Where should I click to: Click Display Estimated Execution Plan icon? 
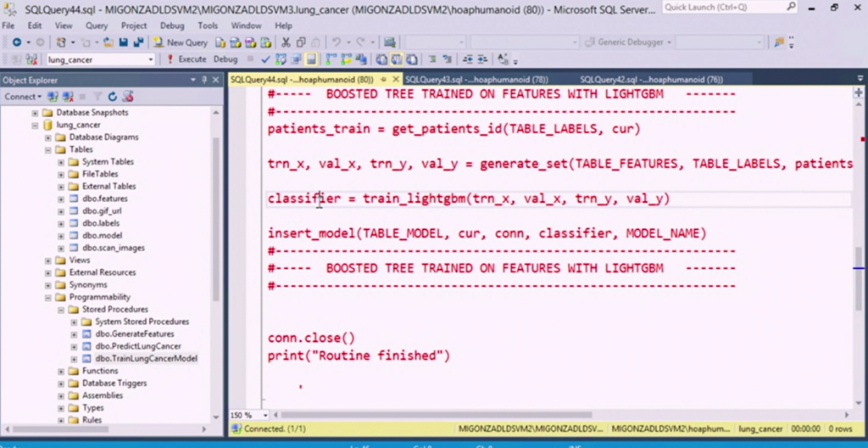(x=281, y=59)
